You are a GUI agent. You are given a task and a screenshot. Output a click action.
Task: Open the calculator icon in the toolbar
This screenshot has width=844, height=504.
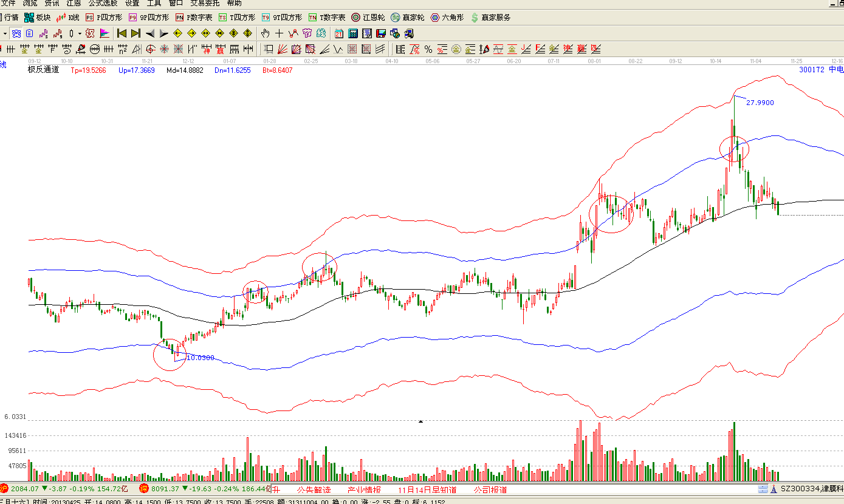tap(353, 33)
